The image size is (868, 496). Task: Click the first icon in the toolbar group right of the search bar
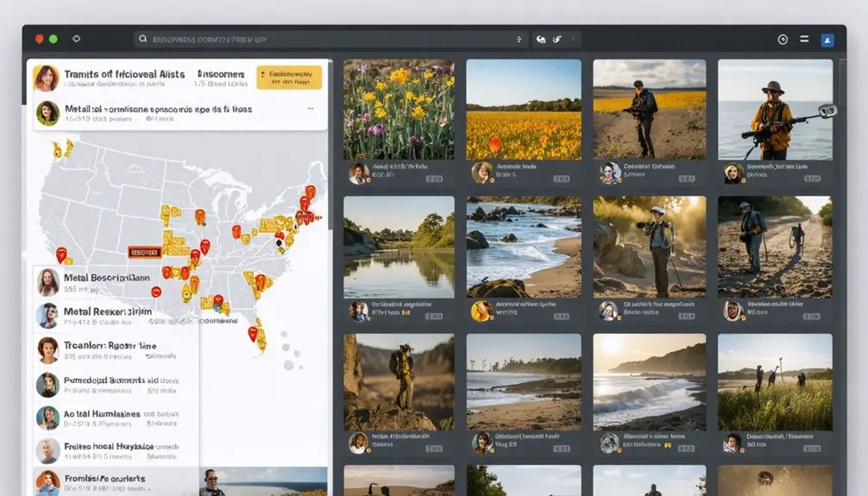(541, 40)
